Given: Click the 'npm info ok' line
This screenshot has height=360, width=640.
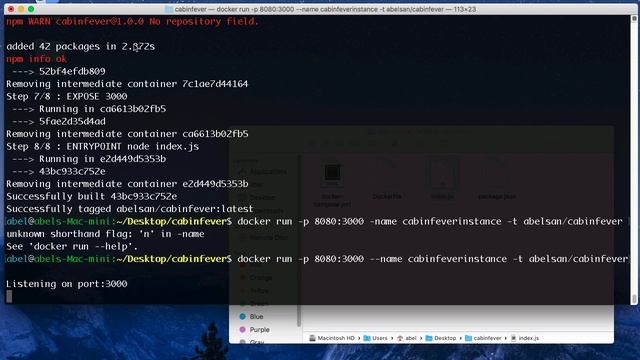Looking at the screenshot, I should pyautogui.click(x=36, y=59).
